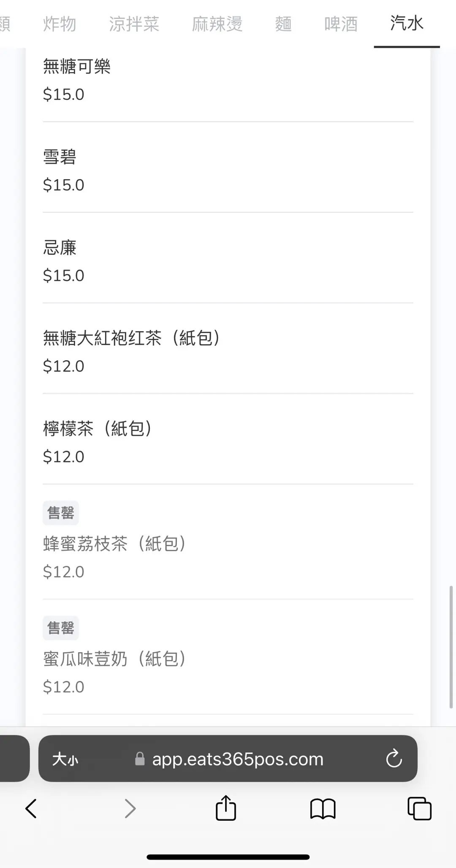Image resolution: width=456 pixels, height=868 pixels.
Task: Tap the app.eats365pos.com address field
Action: click(238, 759)
